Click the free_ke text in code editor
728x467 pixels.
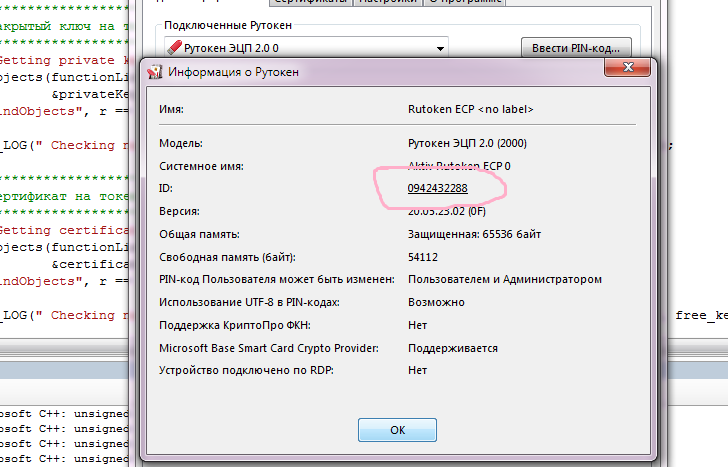pos(702,315)
